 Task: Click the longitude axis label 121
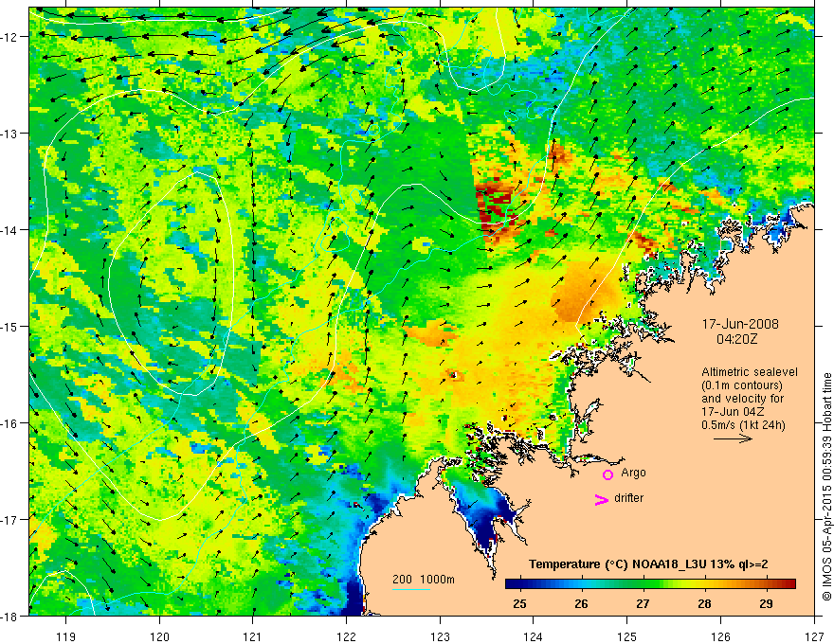[253, 636]
